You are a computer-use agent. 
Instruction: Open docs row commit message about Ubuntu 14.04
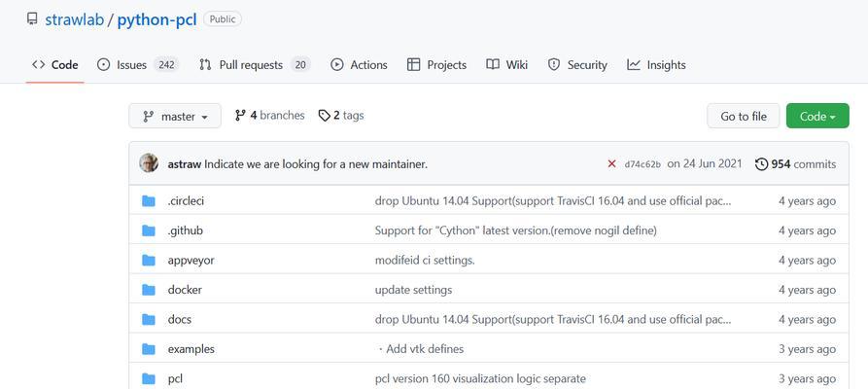point(553,320)
